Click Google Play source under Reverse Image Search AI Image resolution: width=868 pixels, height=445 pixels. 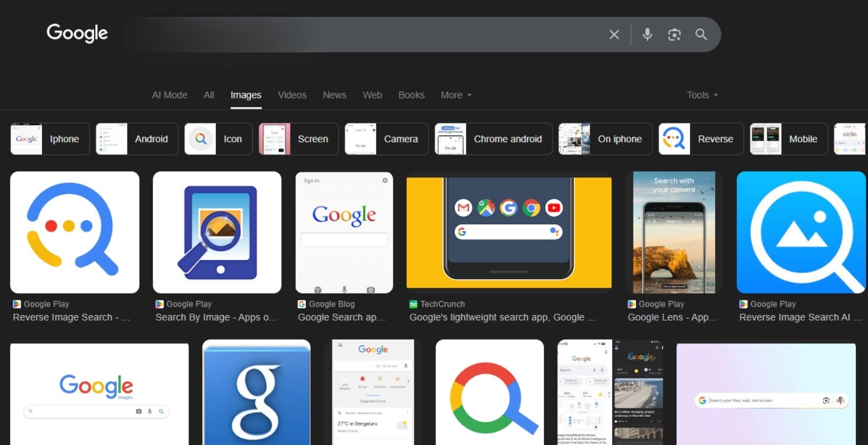click(773, 304)
